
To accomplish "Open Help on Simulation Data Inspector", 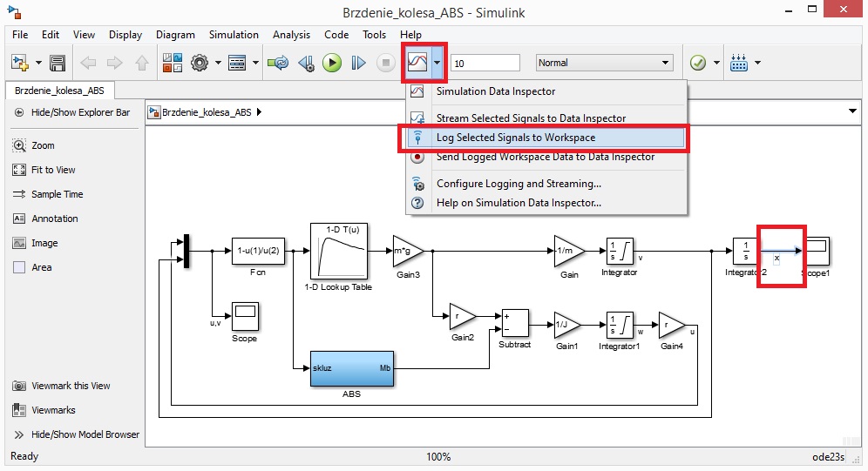I will point(547,203).
